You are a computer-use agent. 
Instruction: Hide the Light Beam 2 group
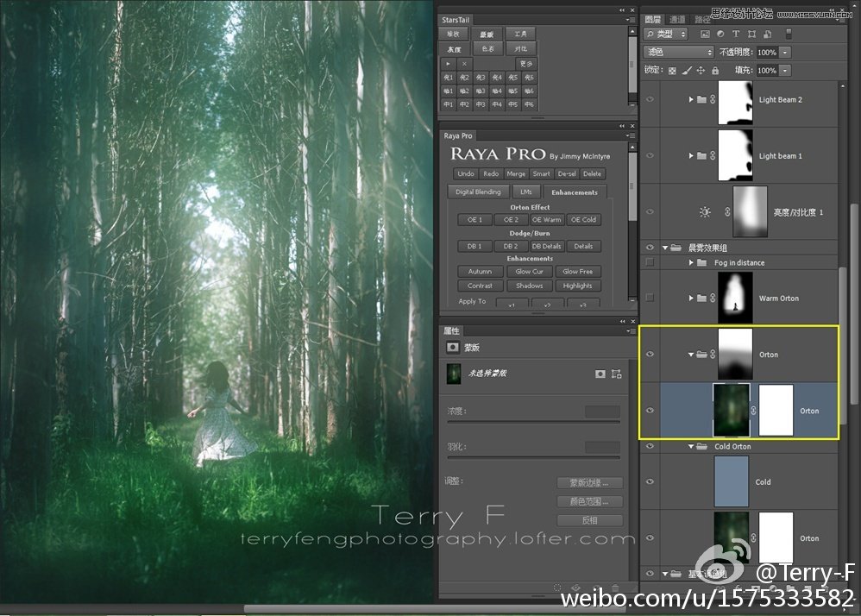(x=650, y=99)
